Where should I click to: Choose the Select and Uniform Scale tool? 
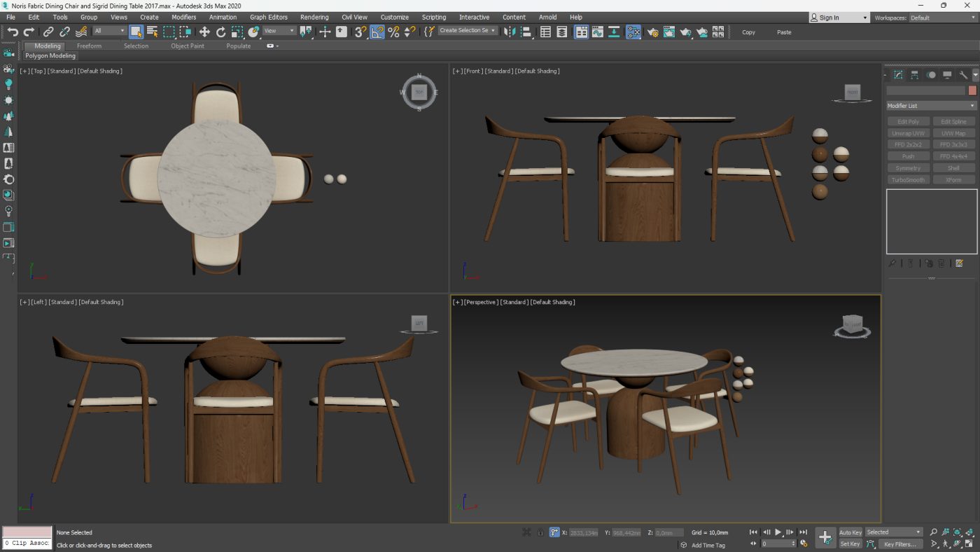(x=237, y=32)
